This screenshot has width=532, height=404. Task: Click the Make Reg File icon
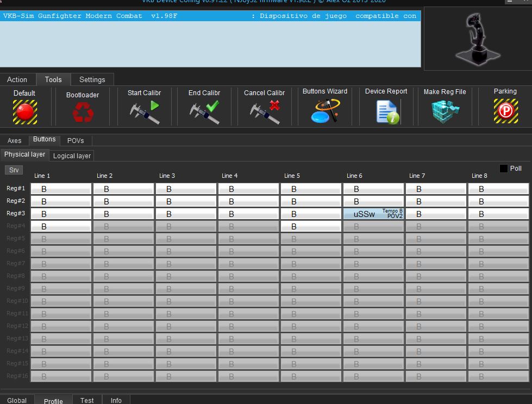point(445,111)
